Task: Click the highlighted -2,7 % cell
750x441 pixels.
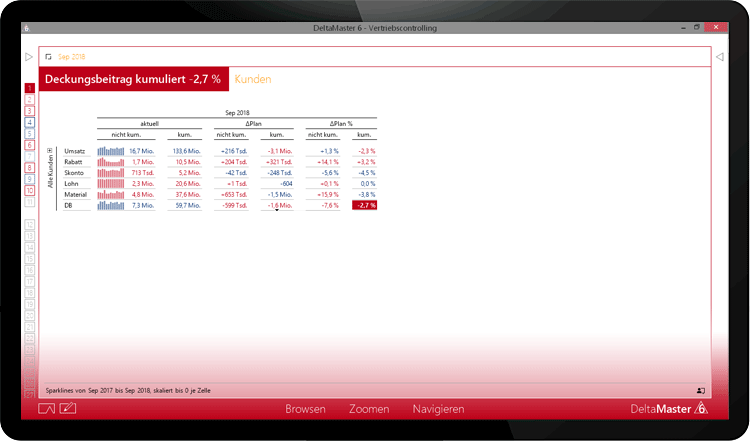Action: click(x=364, y=206)
